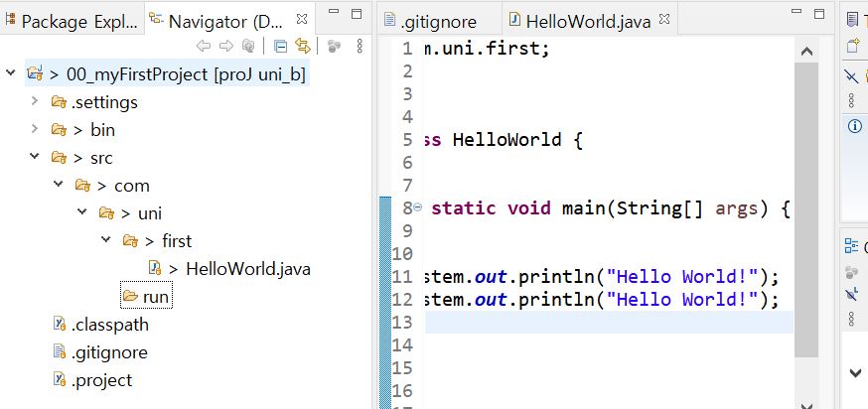Minimize the Navigator panel
The width and height of the screenshot is (868, 409).
click(332, 12)
